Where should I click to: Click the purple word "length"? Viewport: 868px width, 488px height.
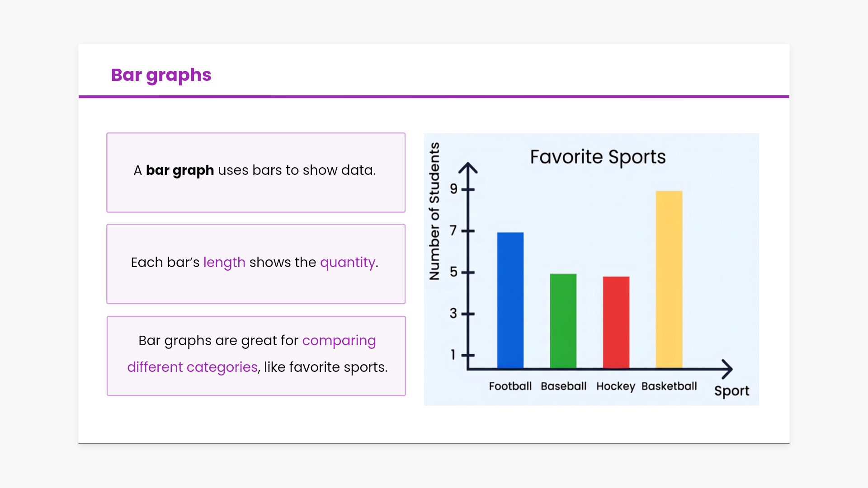tap(224, 263)
